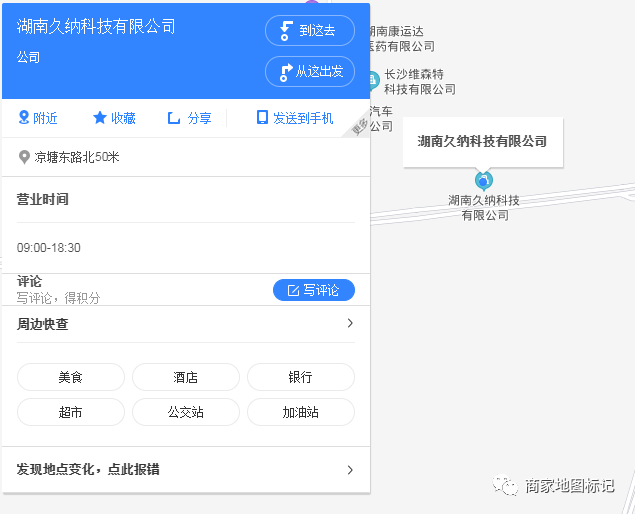The width and height of the screenshot is (635, 514).
Task: Expand the 更多 corner tab
Action: point(360,127)
